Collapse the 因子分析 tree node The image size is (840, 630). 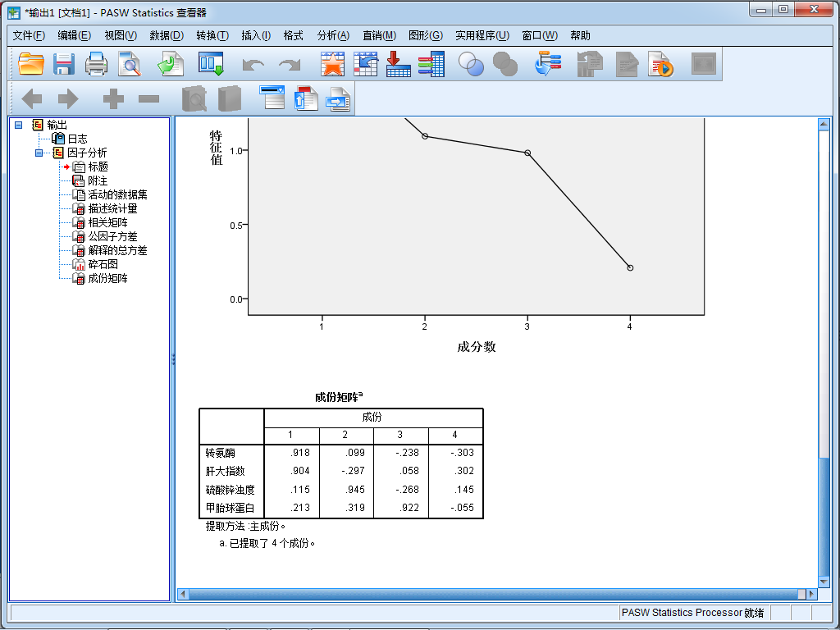(39, 153)
